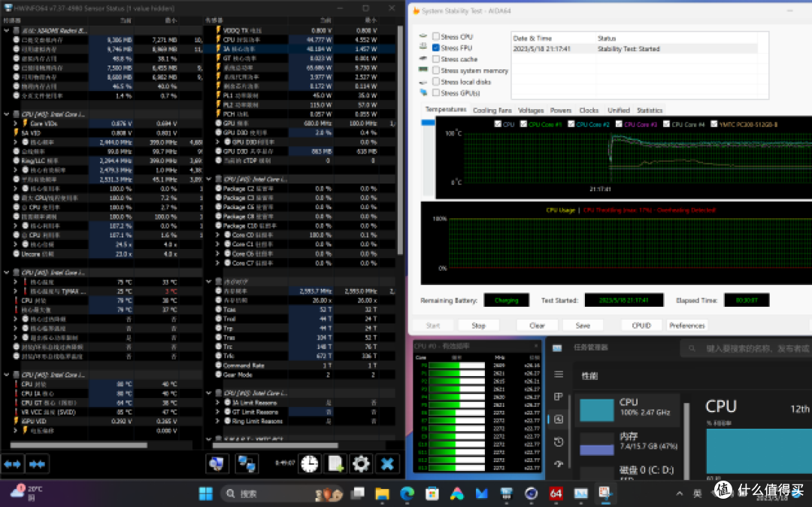Open Preferences in AIDA64

tap(686, 326)
